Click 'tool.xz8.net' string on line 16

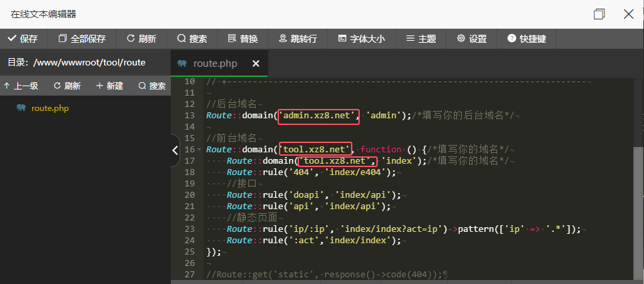[x=315, y=149]
